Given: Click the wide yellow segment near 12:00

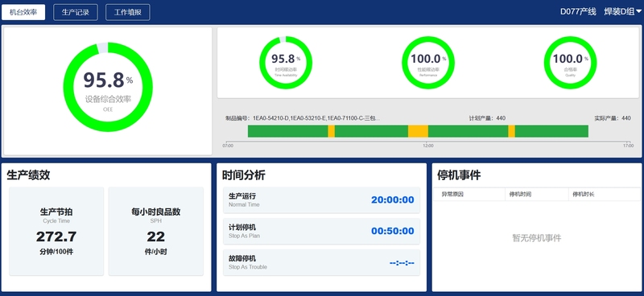Looking at the screenshot, I should tap(418, 131).
